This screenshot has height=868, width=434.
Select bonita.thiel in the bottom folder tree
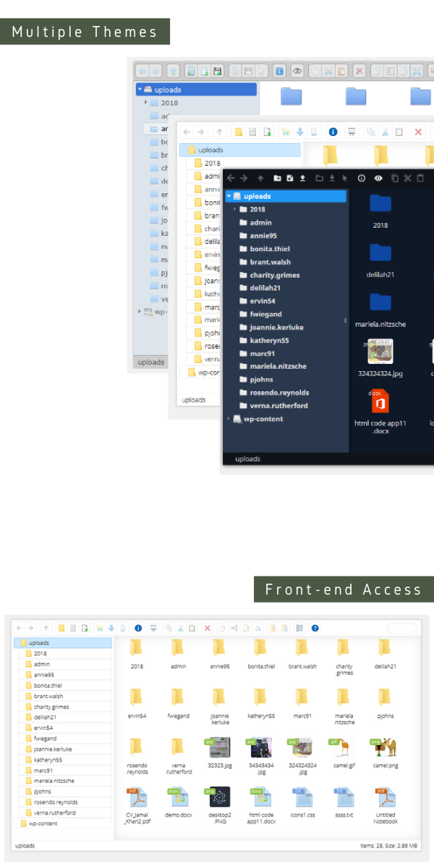point(48,685)
